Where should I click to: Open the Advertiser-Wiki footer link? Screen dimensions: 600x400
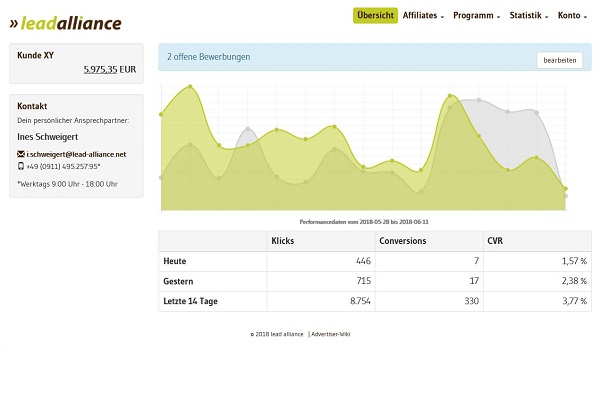coord(331,334)
